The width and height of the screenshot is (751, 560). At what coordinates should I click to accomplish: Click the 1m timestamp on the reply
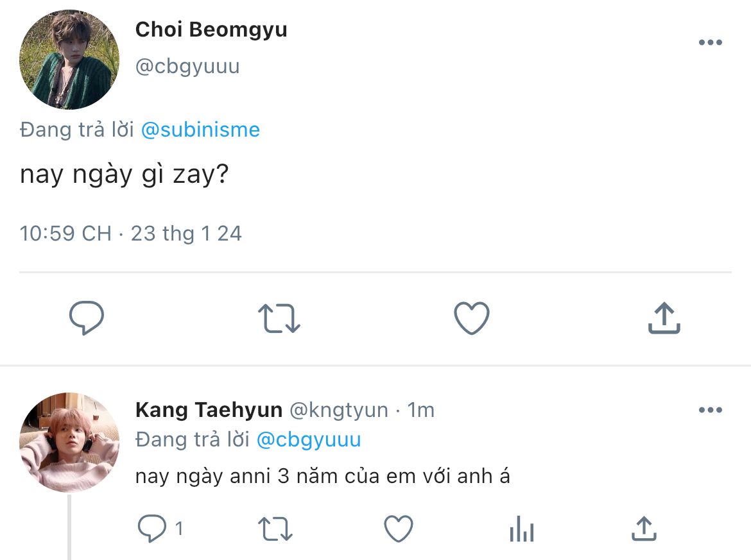(421, 410)
